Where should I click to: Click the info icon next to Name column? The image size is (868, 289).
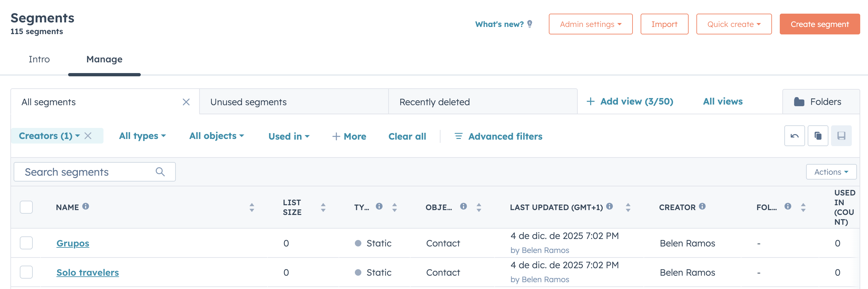coord(86,207)
